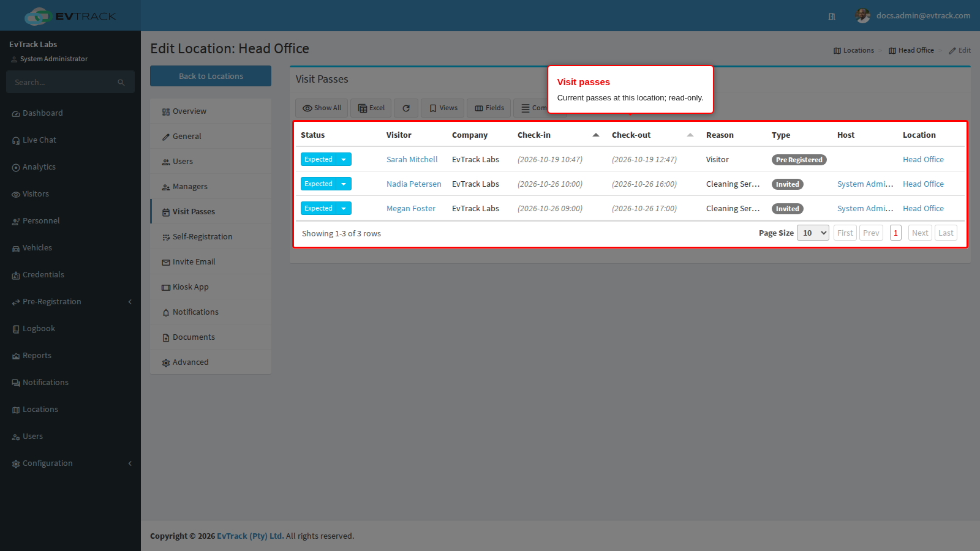The width and height of the screenshot is (980, 551).
Task: Click the refresh table button
Action: [406, 108]
